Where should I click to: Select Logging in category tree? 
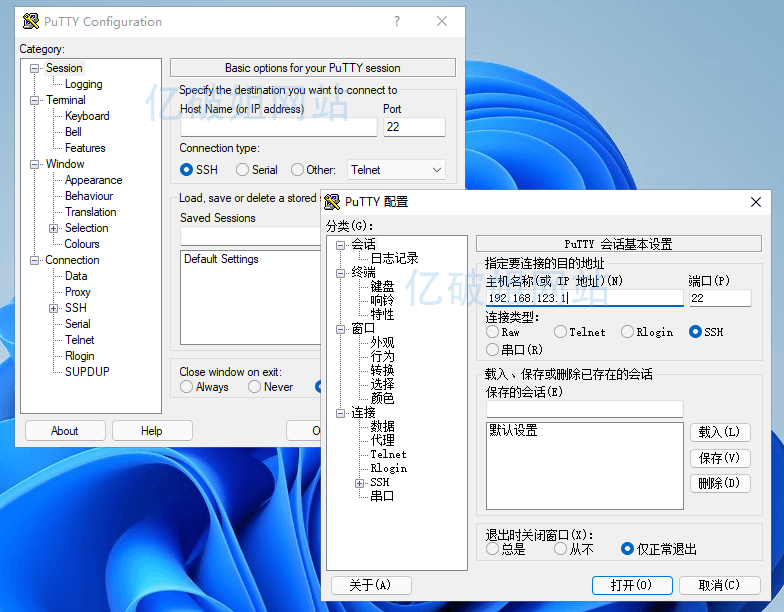(83, 84)
